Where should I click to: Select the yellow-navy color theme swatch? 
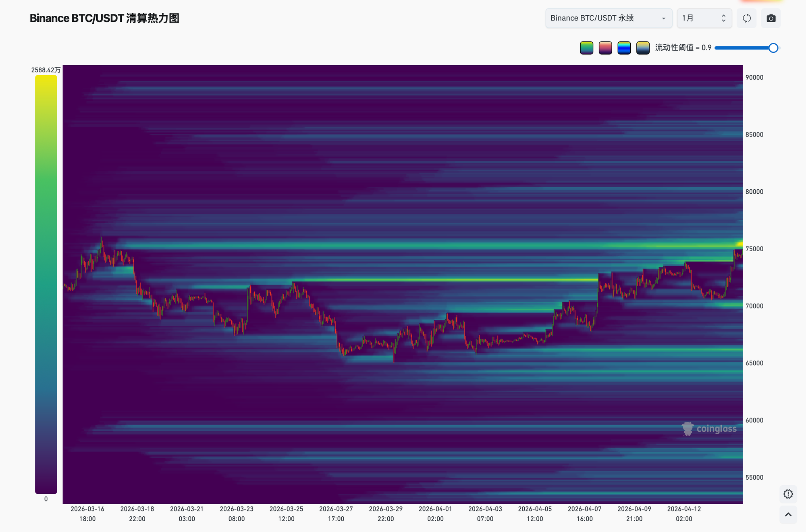[x=643, y=48]
